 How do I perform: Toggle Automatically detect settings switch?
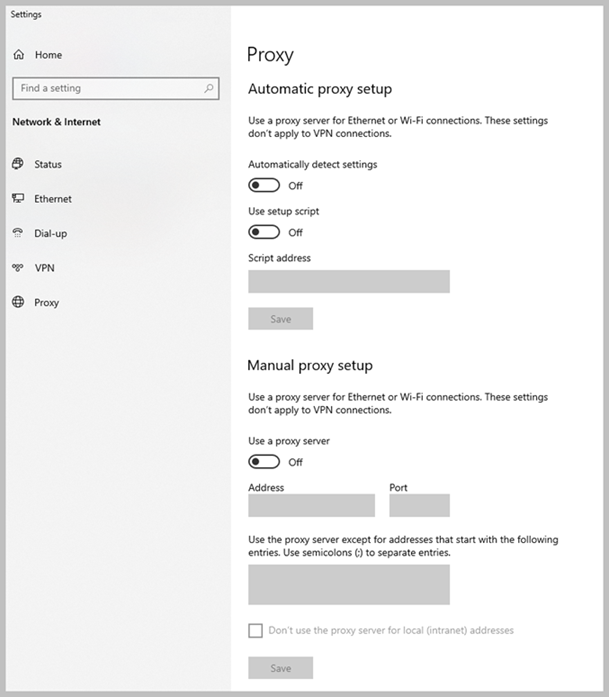264,185
